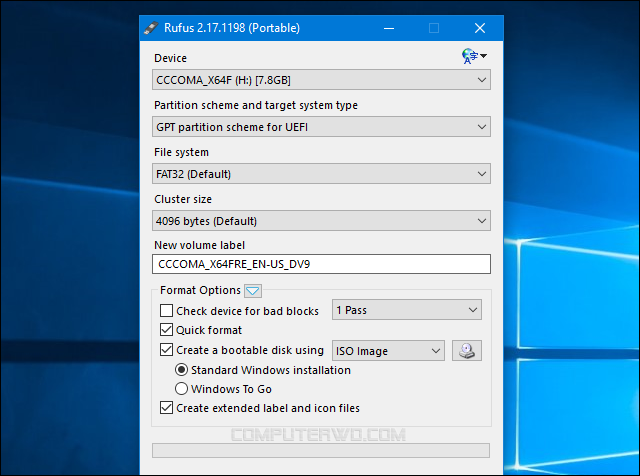This screenshot has height=476, width=640.
Task: Click the 'Cluster size' label
Action: [x=183, y=199]
